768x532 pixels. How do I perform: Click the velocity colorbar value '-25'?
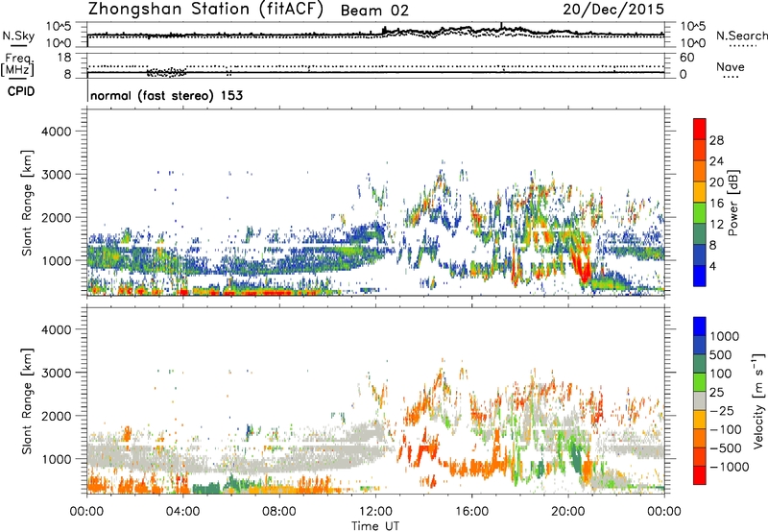click(x=723, y=410)
